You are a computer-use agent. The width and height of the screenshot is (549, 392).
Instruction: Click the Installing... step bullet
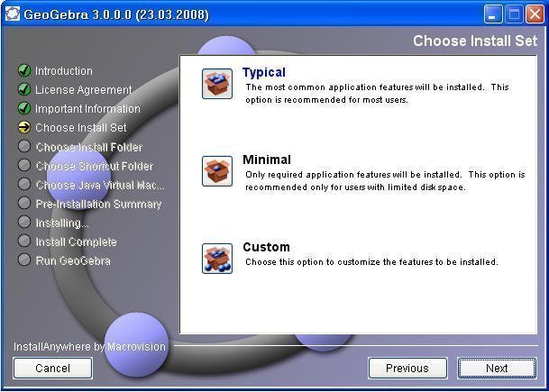pyautogui.click(x=24, y=223)
